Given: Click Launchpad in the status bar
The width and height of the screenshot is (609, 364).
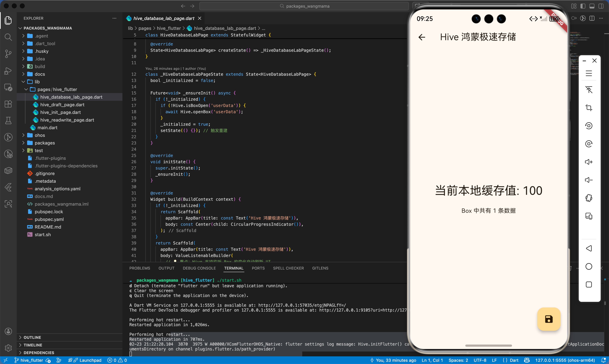Looking at the screenshot, I should (90, 360).
